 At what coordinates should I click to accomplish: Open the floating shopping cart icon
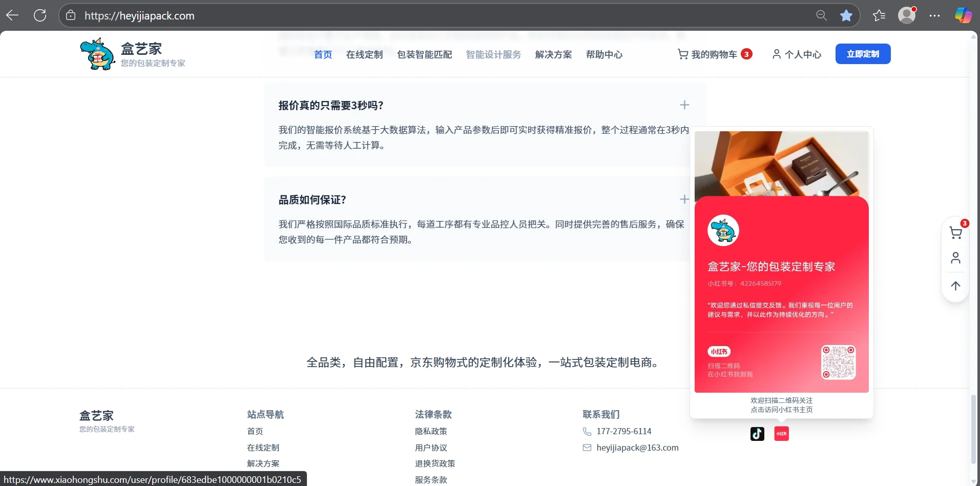tap(955, 232)
